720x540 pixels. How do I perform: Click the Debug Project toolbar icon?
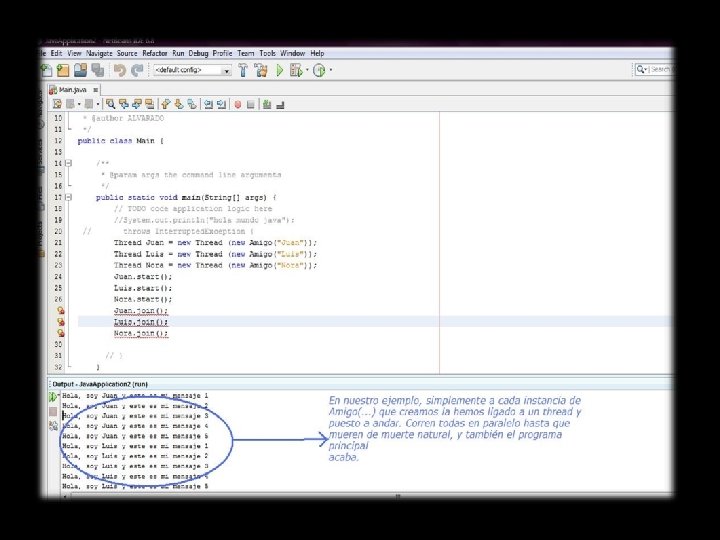[296, 70]
